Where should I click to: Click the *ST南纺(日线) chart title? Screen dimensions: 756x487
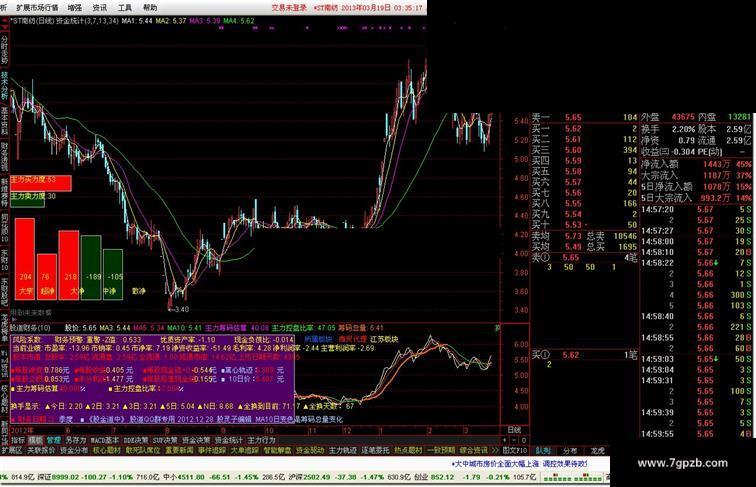click(x=32, y=21)
